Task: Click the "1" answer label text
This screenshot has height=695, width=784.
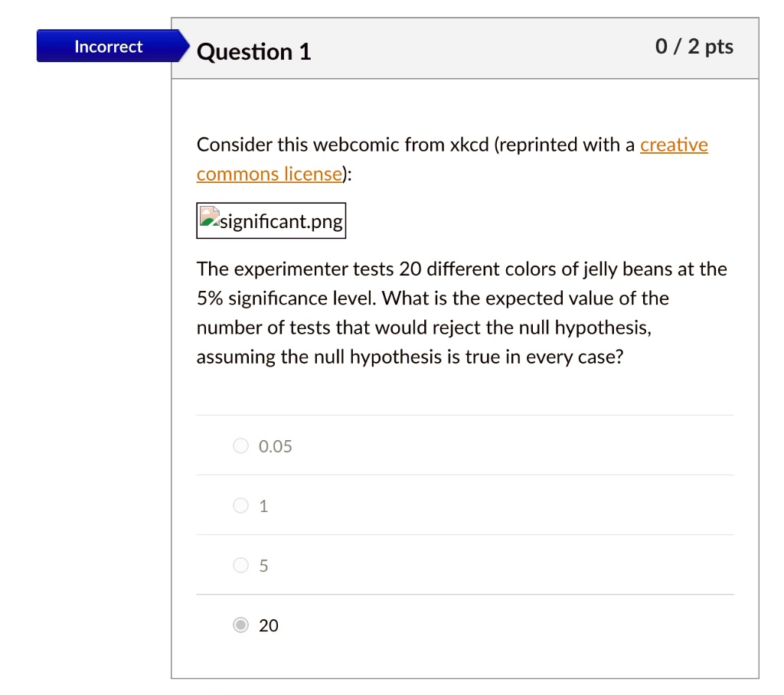Action: (264, 506)
